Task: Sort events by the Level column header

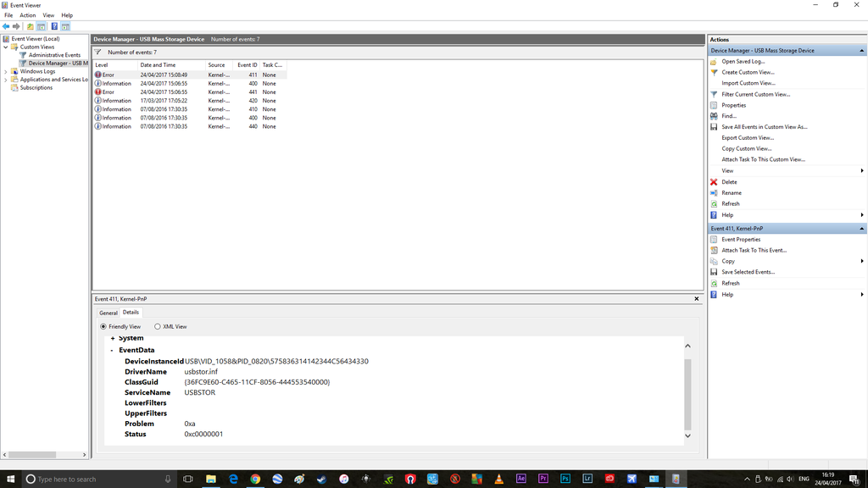Action: (115, 65)
